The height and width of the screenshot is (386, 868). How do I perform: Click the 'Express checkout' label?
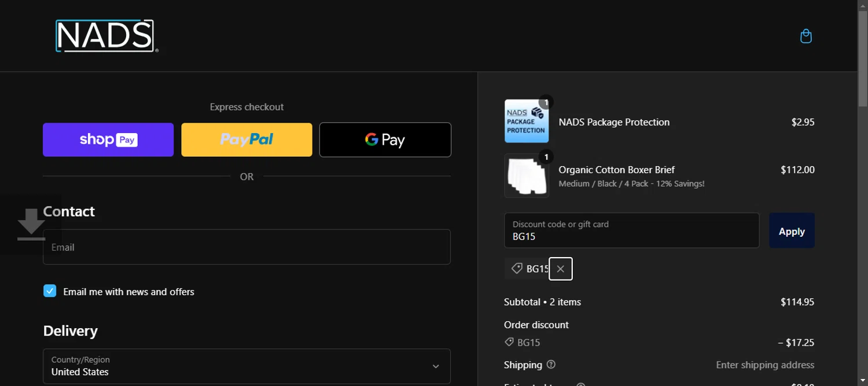coord(247,107)
